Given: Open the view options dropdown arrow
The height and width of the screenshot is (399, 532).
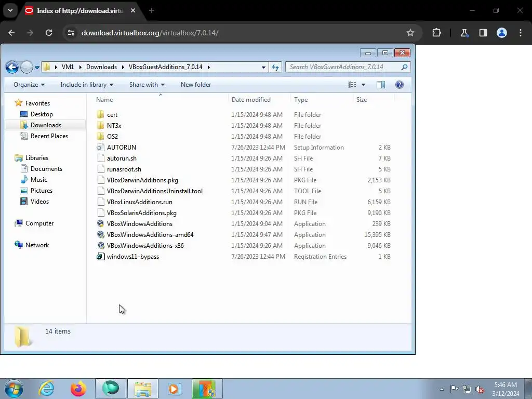Looking at the screenshot, I should [x=363, y=85].
